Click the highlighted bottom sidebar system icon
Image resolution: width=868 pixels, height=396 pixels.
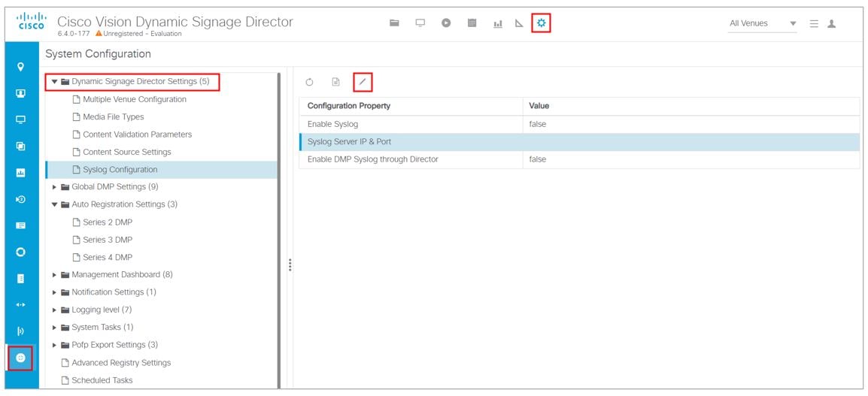tap(21, 358)
